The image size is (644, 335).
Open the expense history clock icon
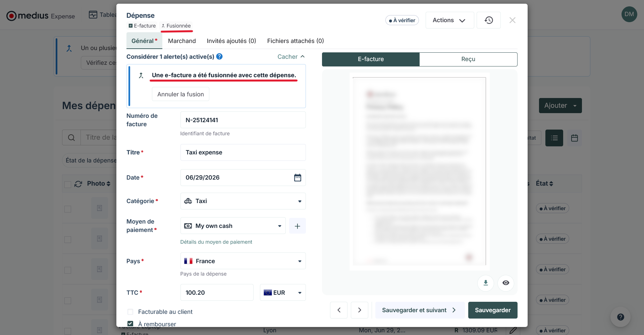pyautogui.click(x=488, y=20)
